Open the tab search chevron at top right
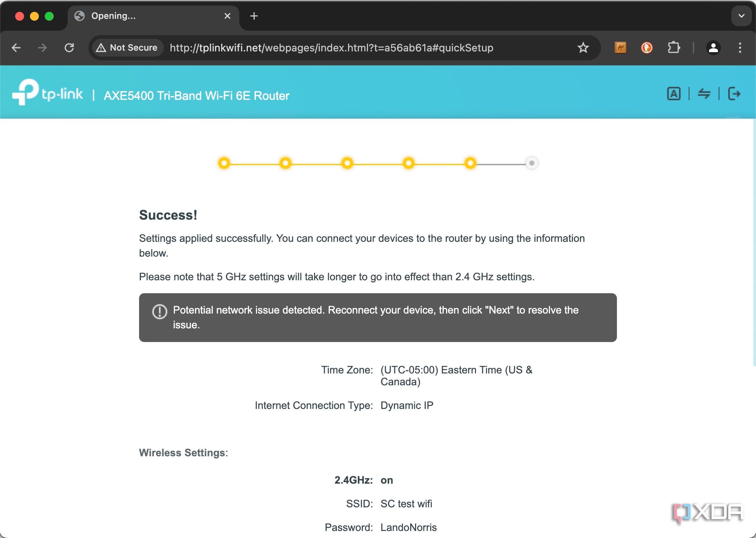Image resolution: width=756 pixels, height=538 pixels. (741, 16)
